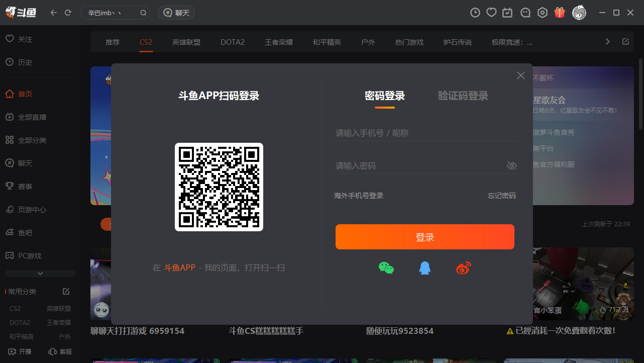Image resolution: width=644 pixels, height=363 pixels.
Task: Open 全部直播 in the sidebar
Action: (x=26, y=117)
